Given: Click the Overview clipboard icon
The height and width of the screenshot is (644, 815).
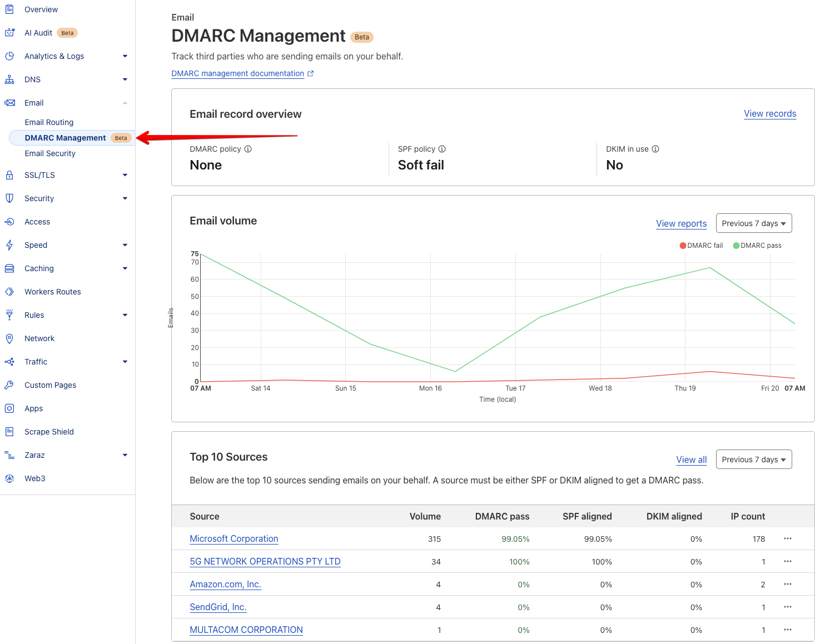Looking at the screenshot, I should (x=9, y=9).
